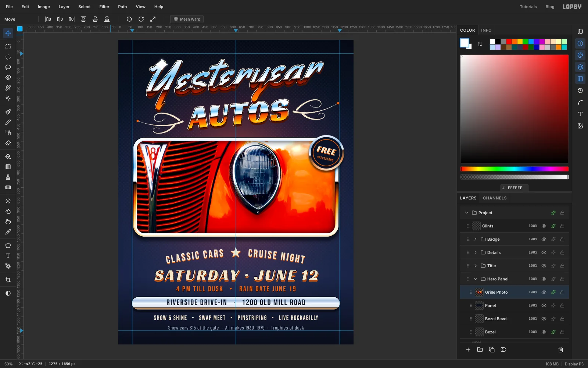Choose the Clone Stamp tool
Image resolution: width=588 pixels, height=368 pixels.
pyautogui.click(x=8, y=177)
